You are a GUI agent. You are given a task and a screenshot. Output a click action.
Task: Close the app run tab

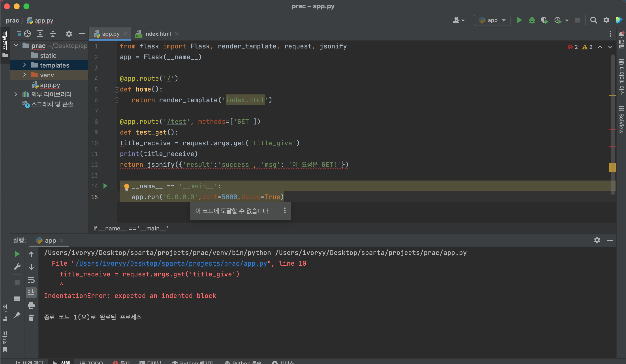click(62, 240)
